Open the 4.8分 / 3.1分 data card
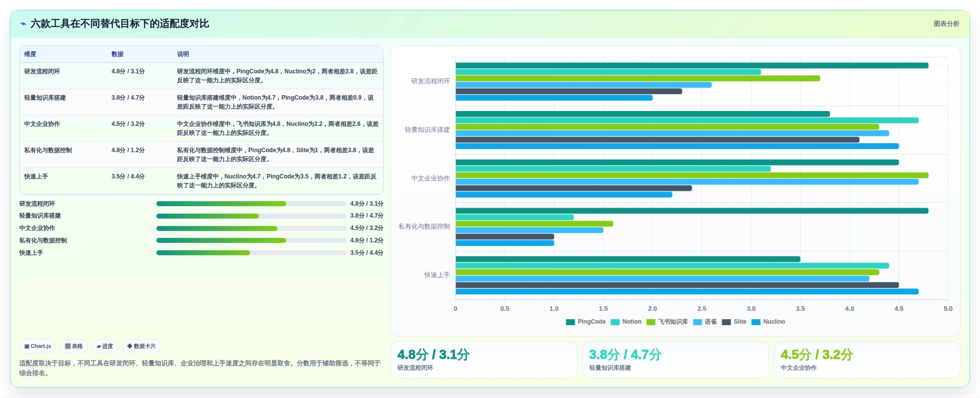This screenshot has width=980, height=398. [484, 360]
